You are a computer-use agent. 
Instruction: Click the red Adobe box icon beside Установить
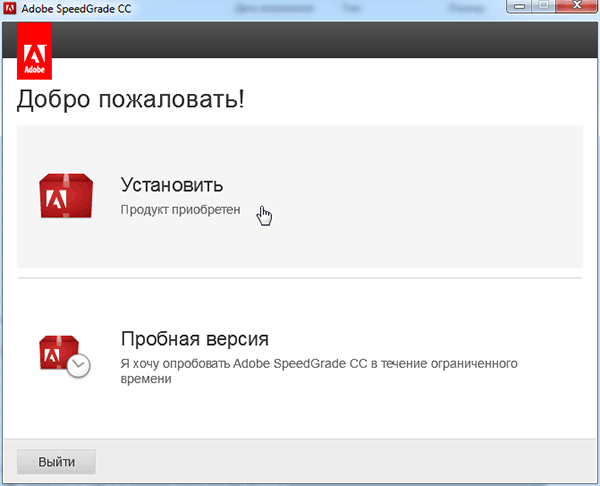coord(66,196)
